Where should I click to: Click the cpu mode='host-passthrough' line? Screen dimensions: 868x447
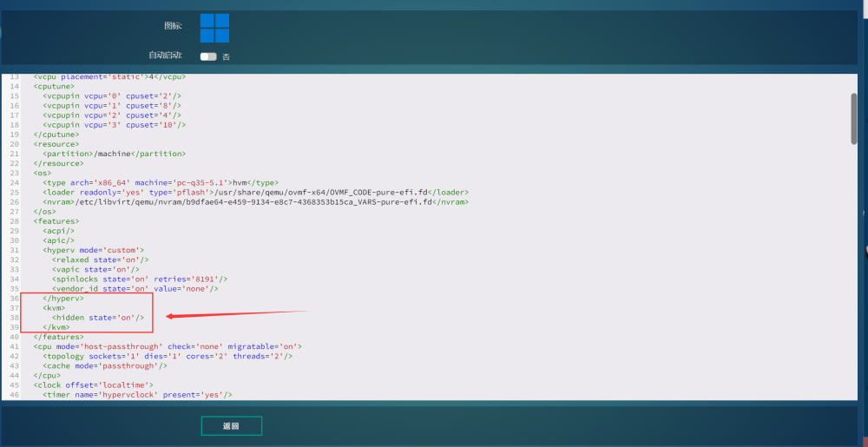[168, 346]
